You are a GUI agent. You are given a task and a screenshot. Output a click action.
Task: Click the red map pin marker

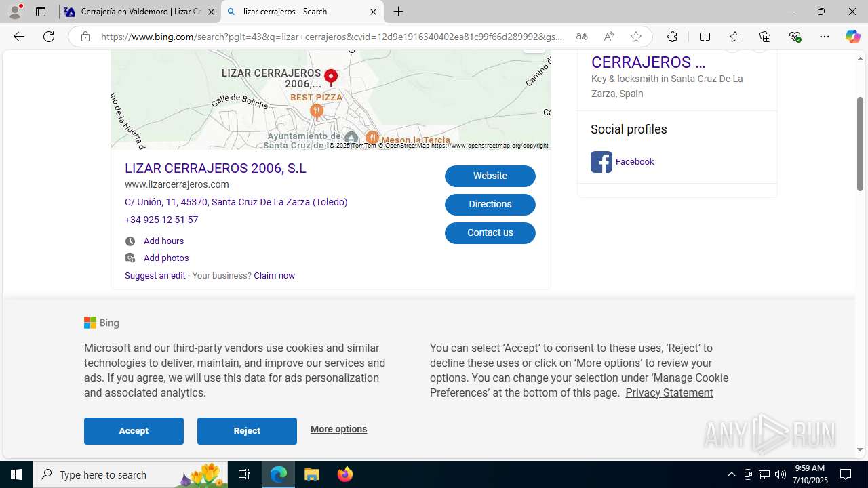[331, 77]
